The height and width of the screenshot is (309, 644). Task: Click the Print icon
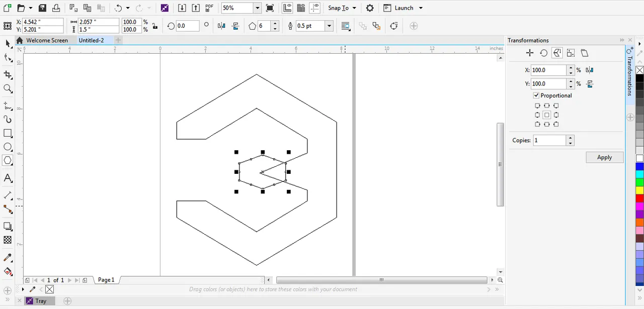(56, 8)
